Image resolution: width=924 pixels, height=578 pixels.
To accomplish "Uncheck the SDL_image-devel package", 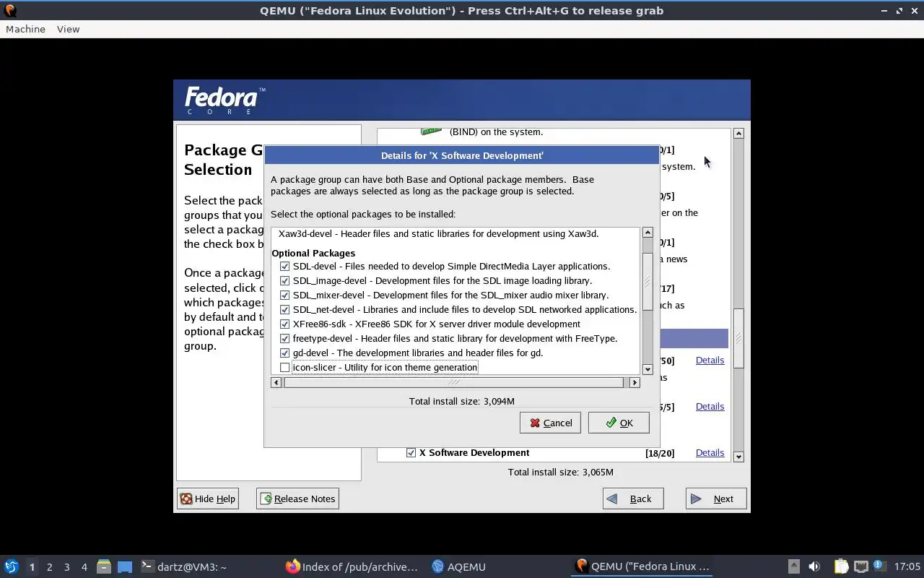I will click(284, 280).
